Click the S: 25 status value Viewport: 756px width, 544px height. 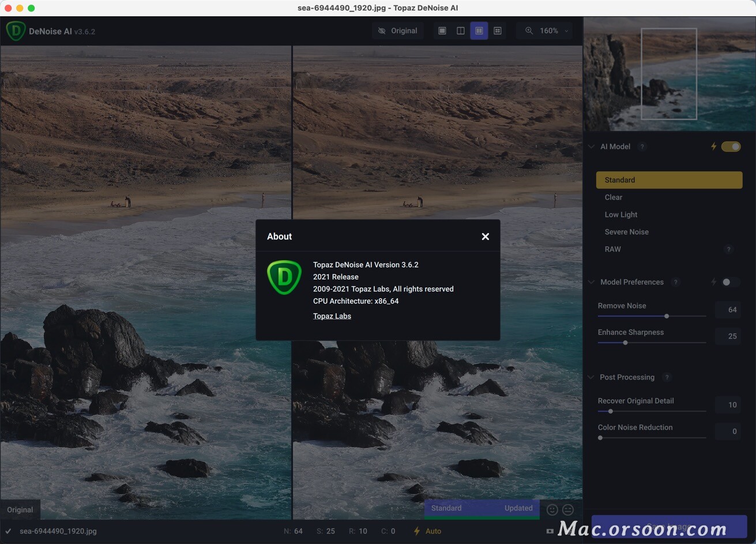[x=326, y=531]
